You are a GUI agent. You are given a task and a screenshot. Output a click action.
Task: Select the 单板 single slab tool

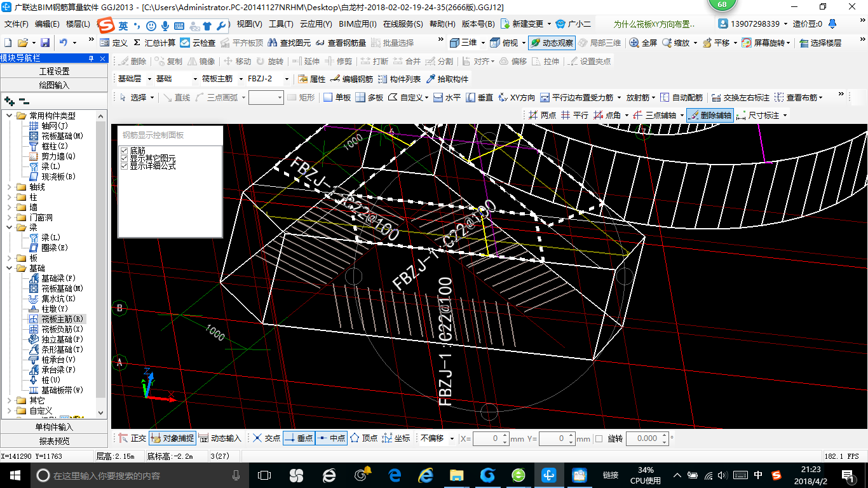[337, 97]
